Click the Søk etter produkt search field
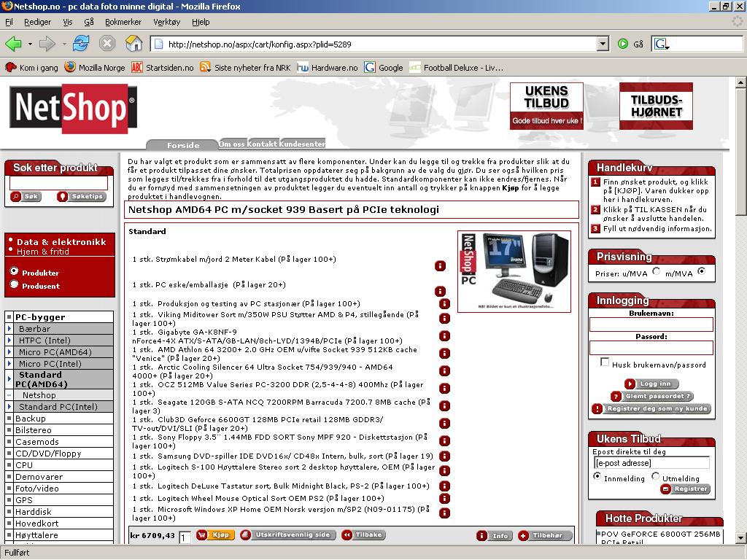The image size is (747, 560). tap(58, 183)
